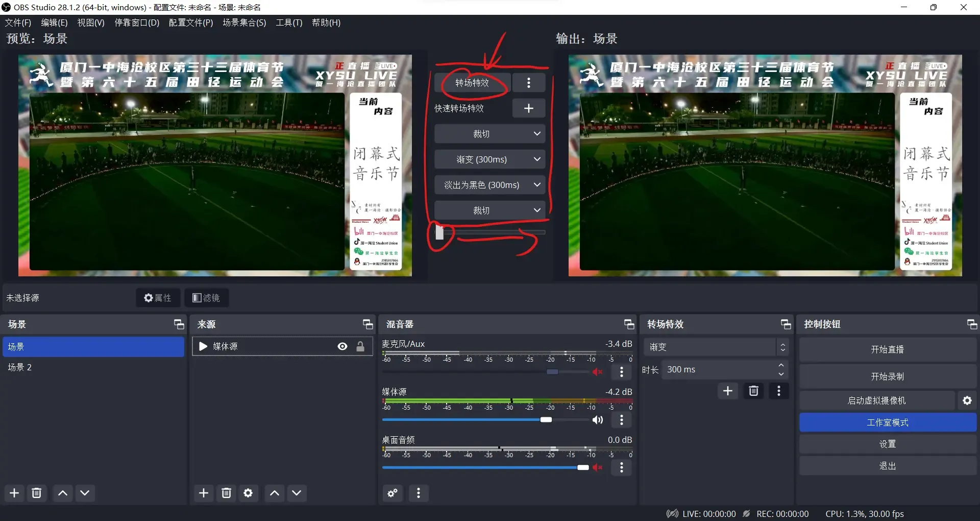Select 场景 2 in the scenes list
The image size is (980, 521).
click(93, 367)
